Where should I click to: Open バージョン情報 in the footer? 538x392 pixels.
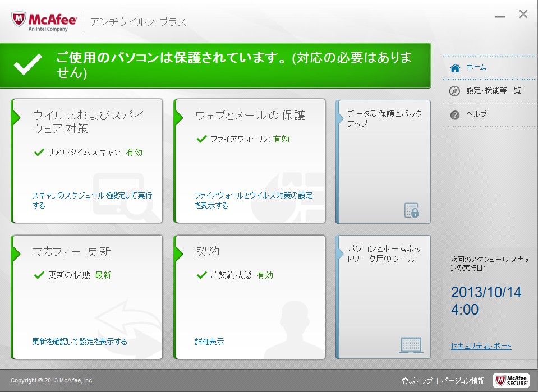[x=463, y=380]
